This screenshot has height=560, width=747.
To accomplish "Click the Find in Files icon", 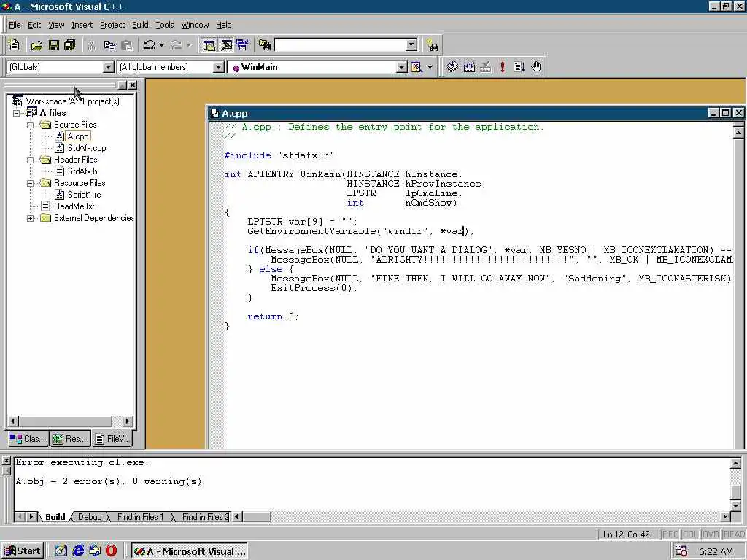I will pyautogui.click(x=265, y=45).
